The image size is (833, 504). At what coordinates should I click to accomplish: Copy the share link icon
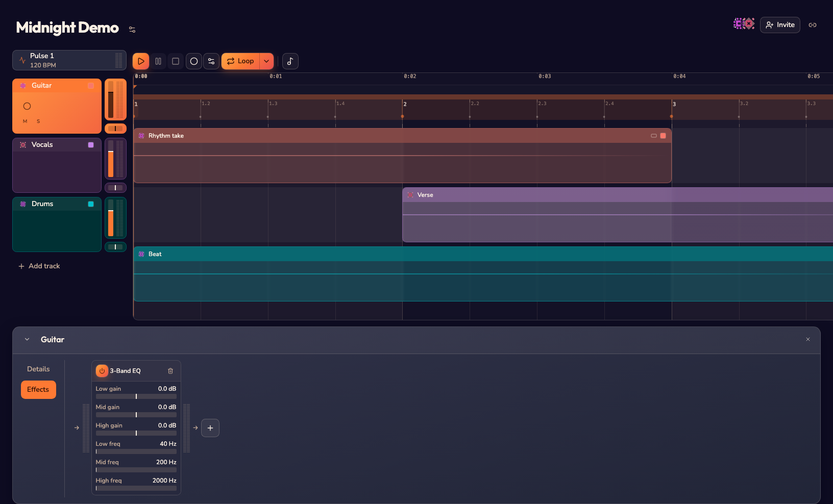[x=813, y=25]
